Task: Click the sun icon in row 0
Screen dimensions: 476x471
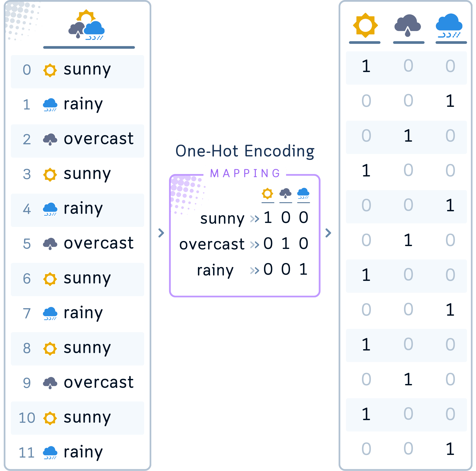Action: click(50, 70)
